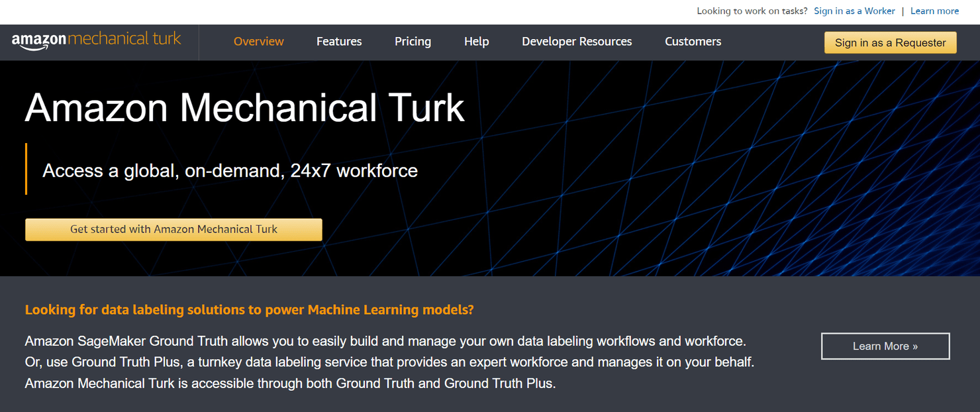Click the tagline Access a global, on-demand workforce

click(230, 171)
